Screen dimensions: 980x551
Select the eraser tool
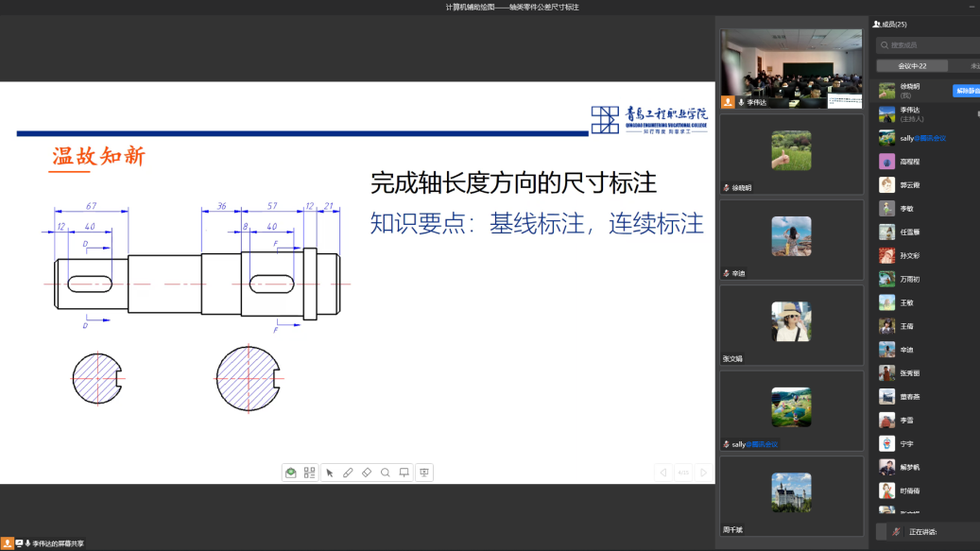367,473
